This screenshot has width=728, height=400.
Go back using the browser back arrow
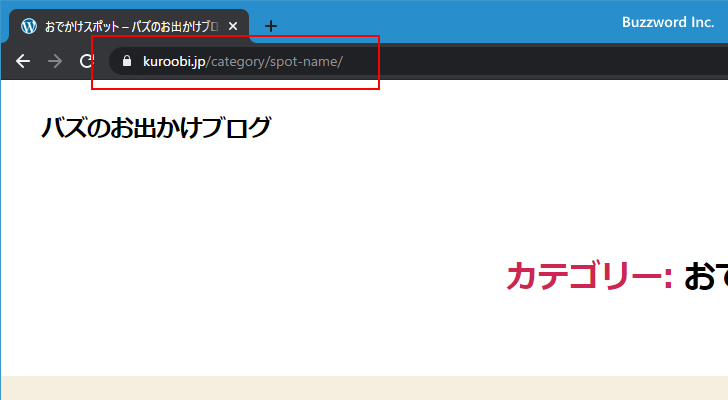(x=23, y=61)
